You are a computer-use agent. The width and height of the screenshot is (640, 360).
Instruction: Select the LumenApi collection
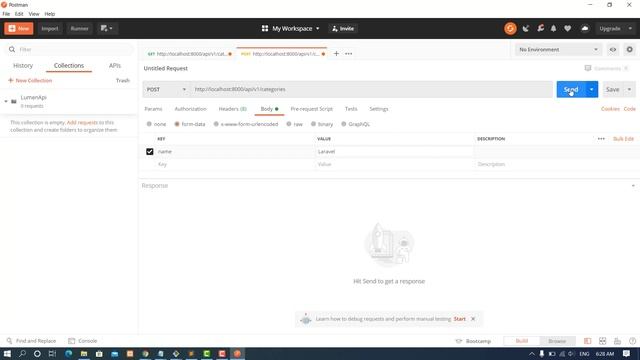[x=69, y=101]
